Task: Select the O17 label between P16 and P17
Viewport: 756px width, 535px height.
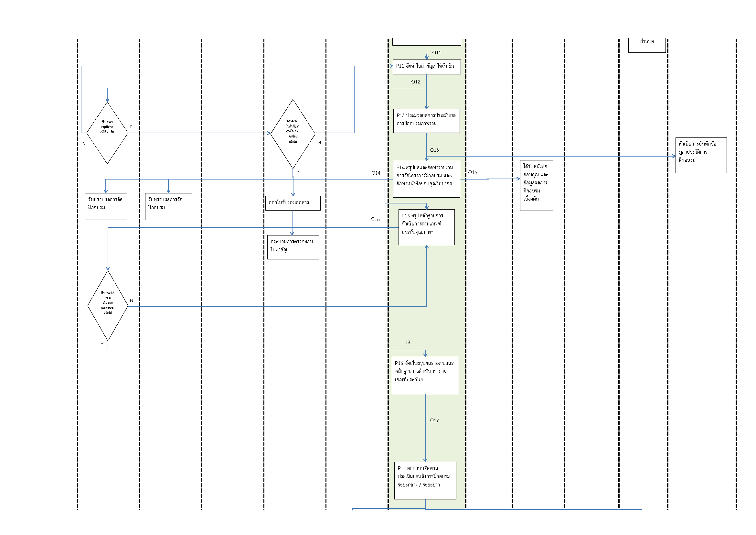Action: [434, 420]
